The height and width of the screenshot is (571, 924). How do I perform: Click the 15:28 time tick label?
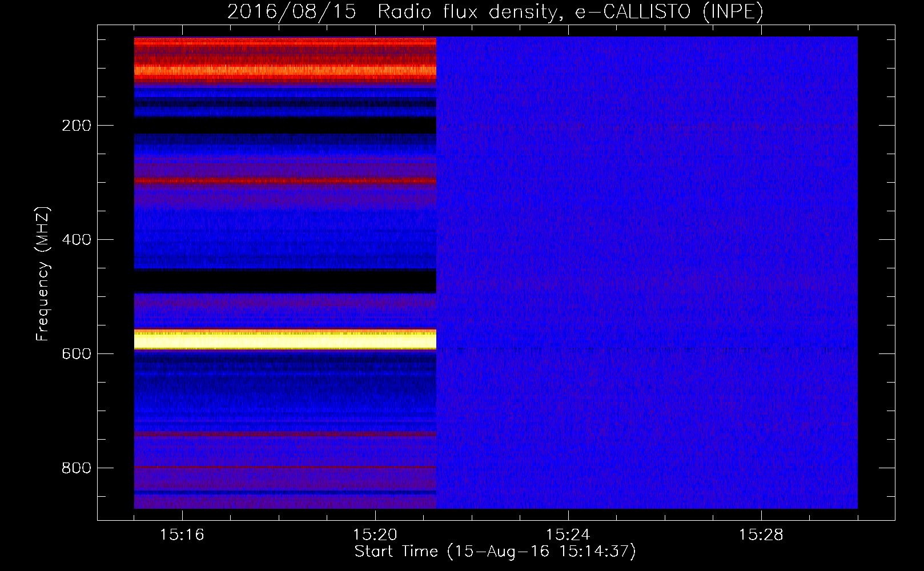click(x=761, y=535)
